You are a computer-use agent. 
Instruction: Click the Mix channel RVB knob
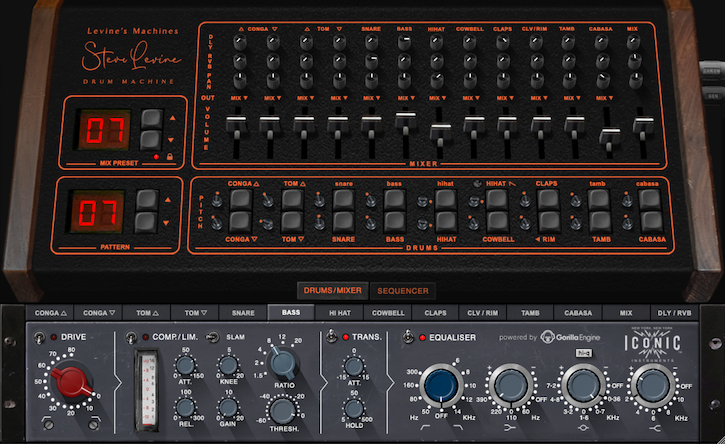634,61
